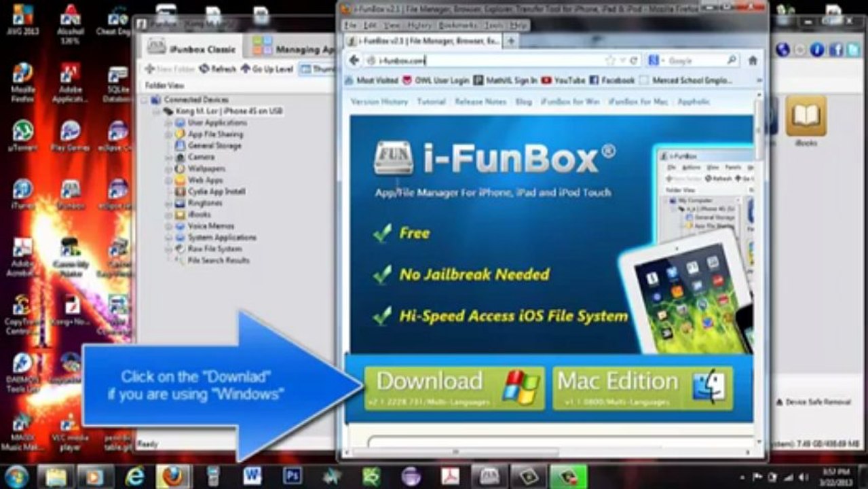Image resolution: width=868 pixels, height=489 pixels.
Task: Open the Merced School Employees bookmark
Action: (685, 80)
